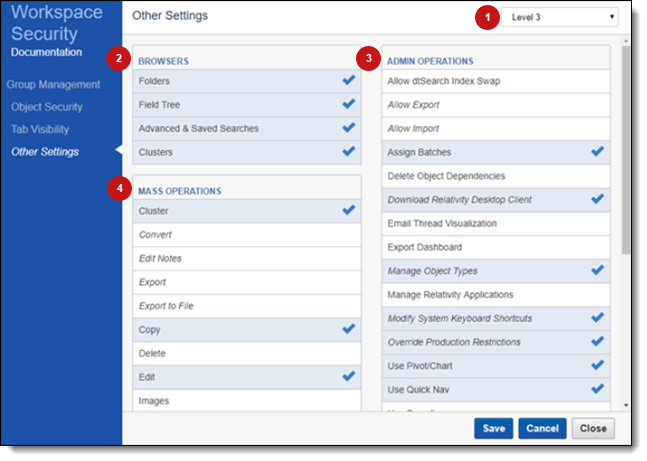Toggle the Folders browser permission
The height and width of the screenshot is (461, 647).
247,81
